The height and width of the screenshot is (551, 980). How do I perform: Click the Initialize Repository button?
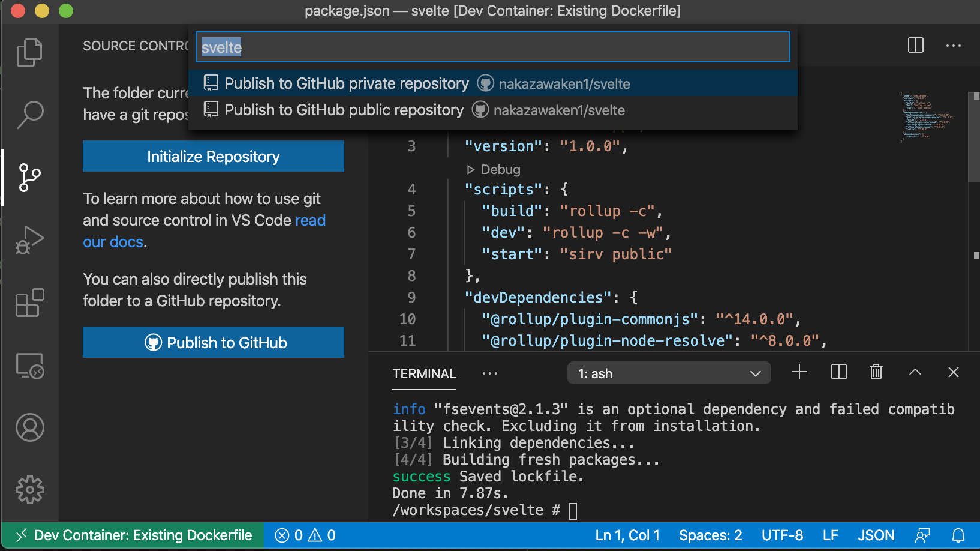[214, 156]
